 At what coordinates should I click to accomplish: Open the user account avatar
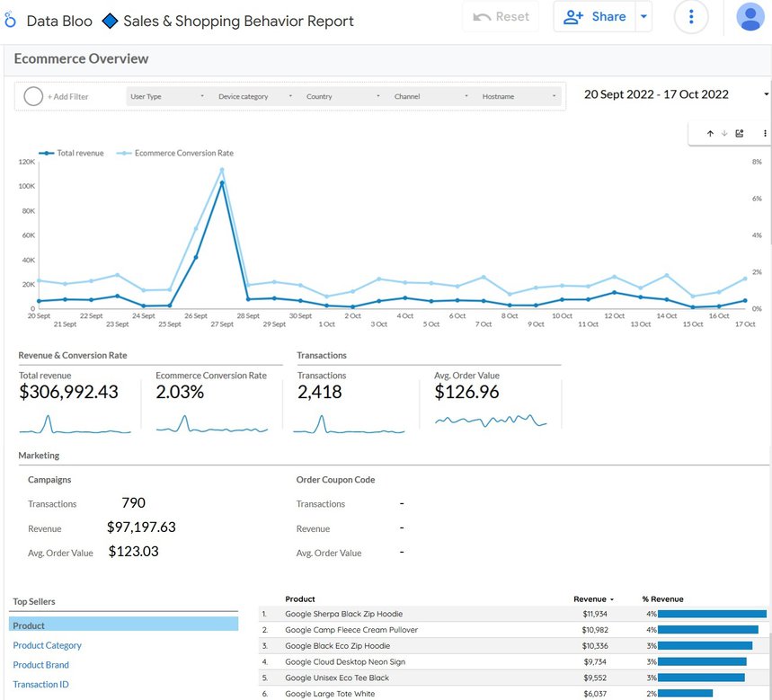click(750, 17)
